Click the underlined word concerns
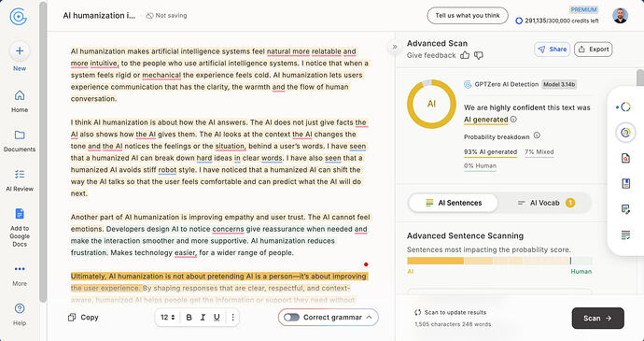The width and height of the screenshot is (644, 341). (228, 229)
